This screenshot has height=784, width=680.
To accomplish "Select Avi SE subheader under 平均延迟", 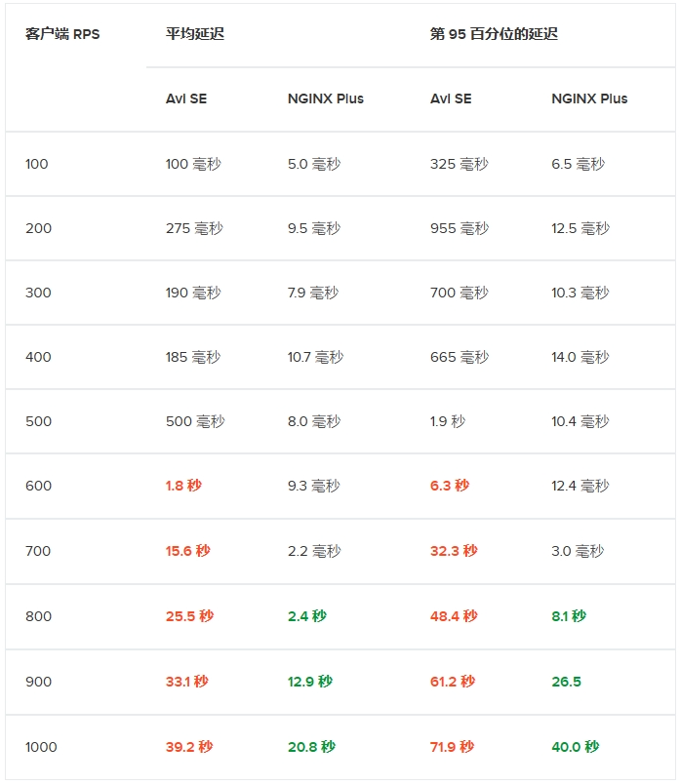I will [x=186, y=99].
